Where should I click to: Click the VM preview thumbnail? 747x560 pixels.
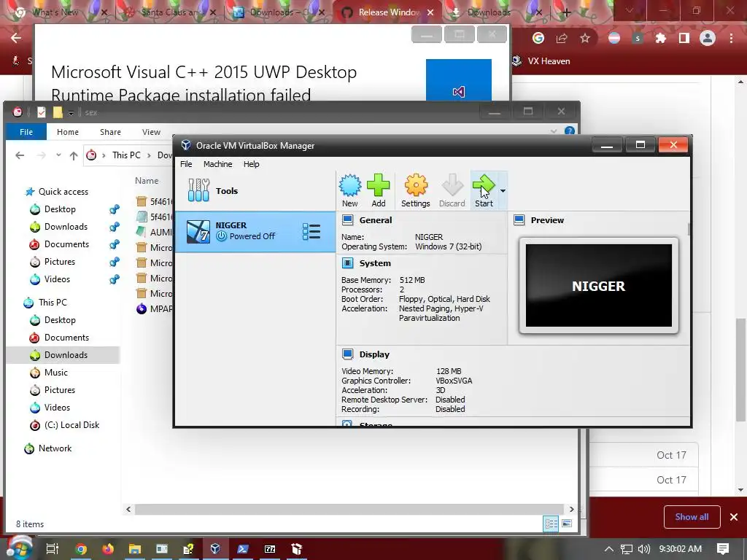point(598,285)
